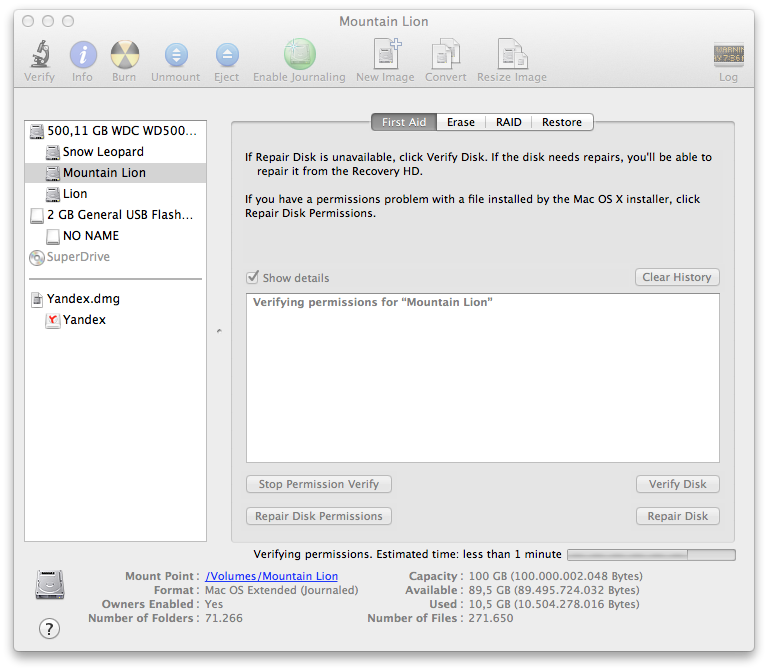Open help with the question mark button
Image resolution: width=768 pixels, height=671 pixels.
[49, 628]
